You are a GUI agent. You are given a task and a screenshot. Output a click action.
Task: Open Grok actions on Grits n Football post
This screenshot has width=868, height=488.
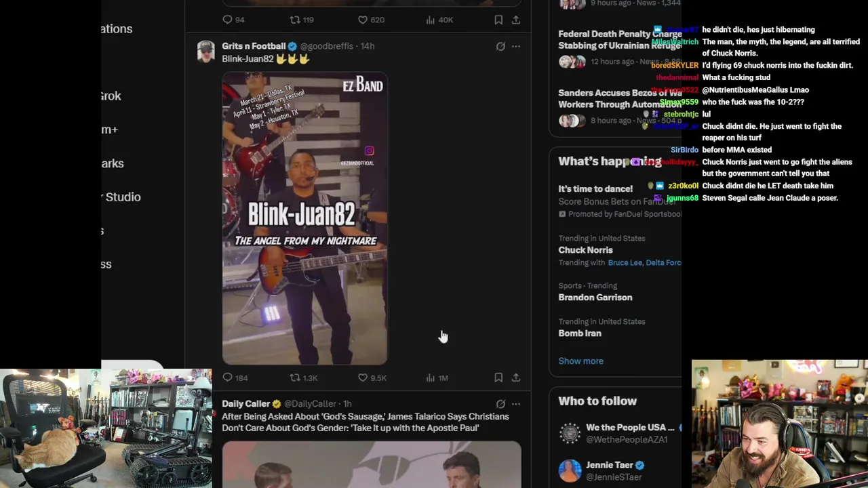[x=500, y=46]
